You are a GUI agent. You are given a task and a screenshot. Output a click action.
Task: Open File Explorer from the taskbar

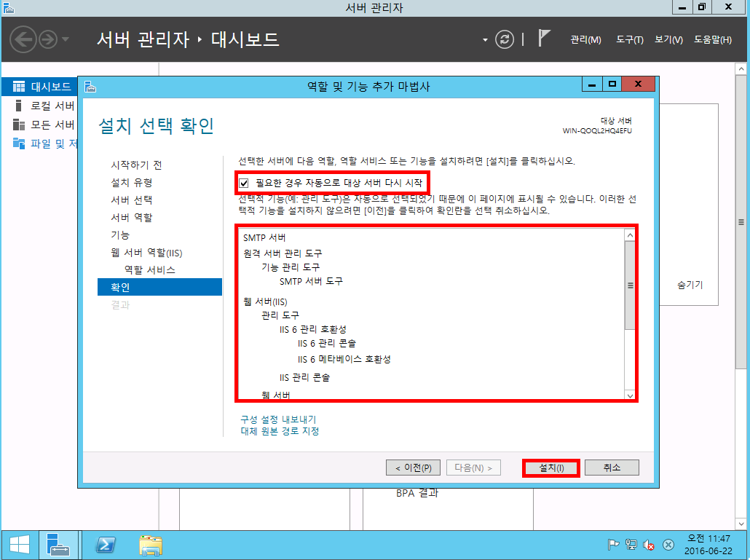click(x=151, y=545)
